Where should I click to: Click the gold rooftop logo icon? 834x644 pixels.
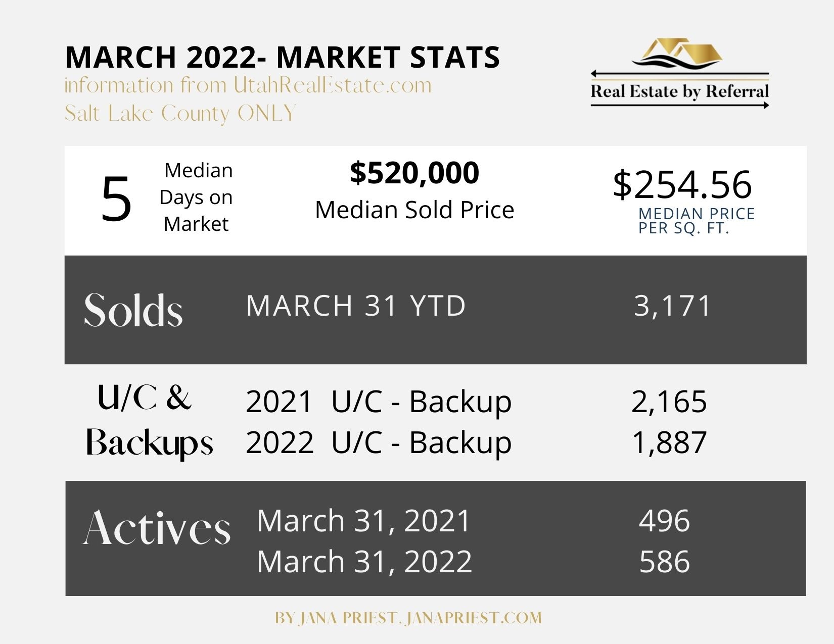point(677,54)
